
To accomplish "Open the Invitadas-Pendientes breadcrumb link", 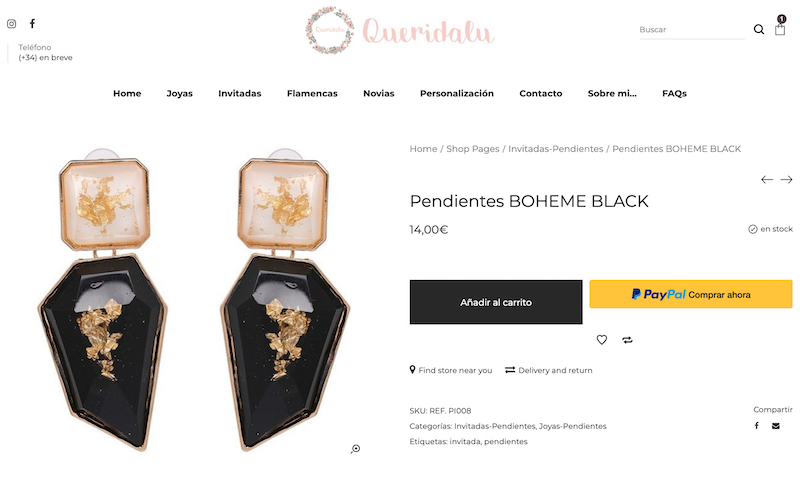I will [x=556, y=149].
